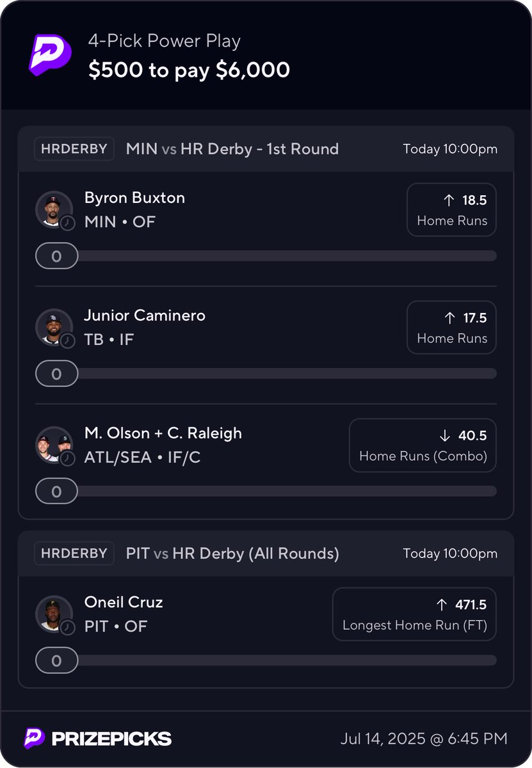The width and height of the screenshot is (532, 768).
Task: Click the first HRDERBY league tag
Action: pyautogui.click(x=74, y=148)
